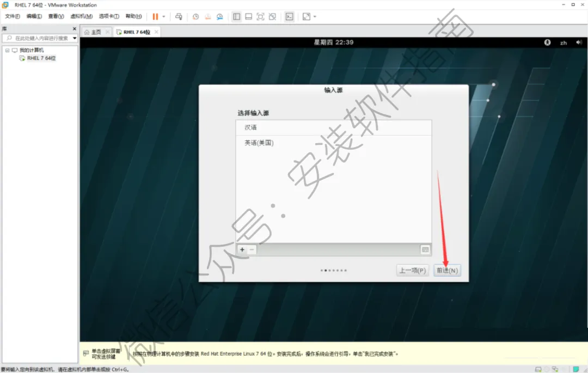588x373 pixels.
Task: Open the 帮助(H) menu
Action: pyautogui.click(x=133, y=16)
